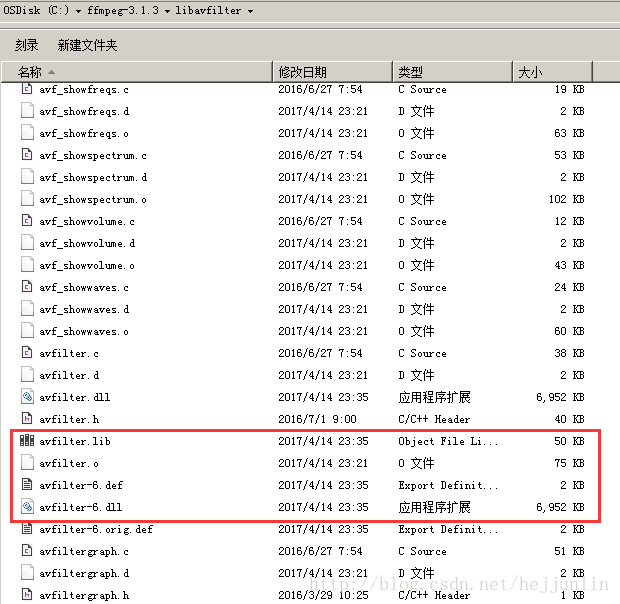
Task: Select file name avfilter.o
Action: [69, 463]
